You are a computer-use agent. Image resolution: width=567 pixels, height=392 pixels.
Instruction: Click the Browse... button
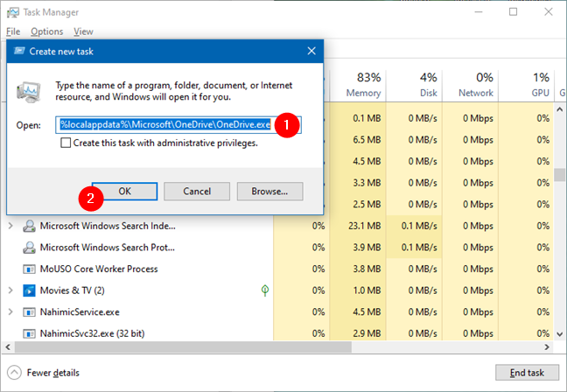click(x=269, y=192)
